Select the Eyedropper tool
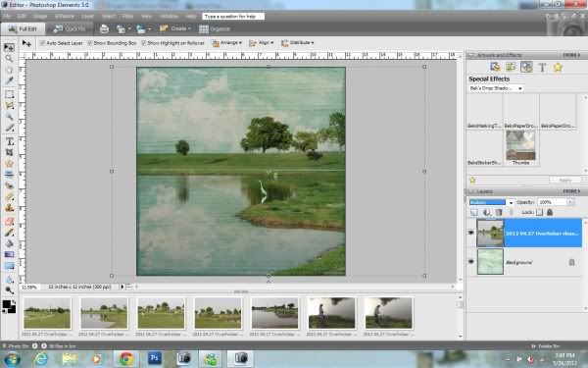This screenshot has height=368, width=588. (9, 80)
